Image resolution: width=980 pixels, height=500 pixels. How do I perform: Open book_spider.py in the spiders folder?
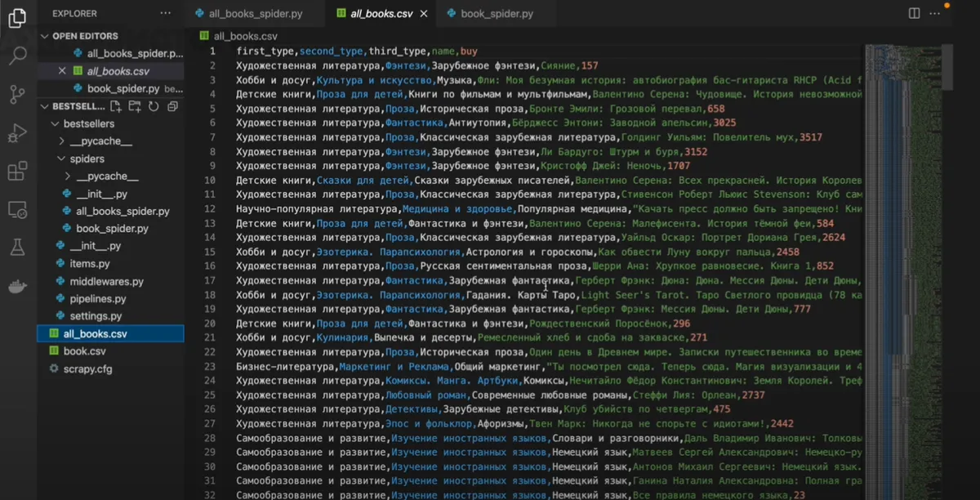112,229
